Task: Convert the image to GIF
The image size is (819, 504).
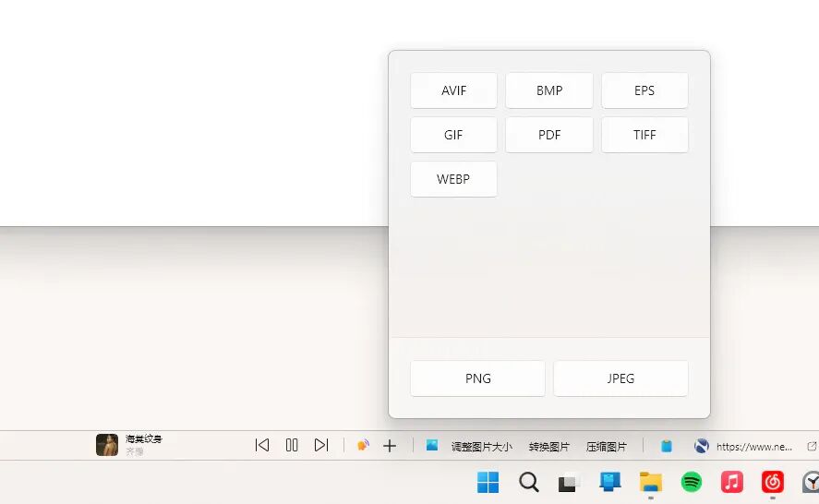Action: click(453, 135)
